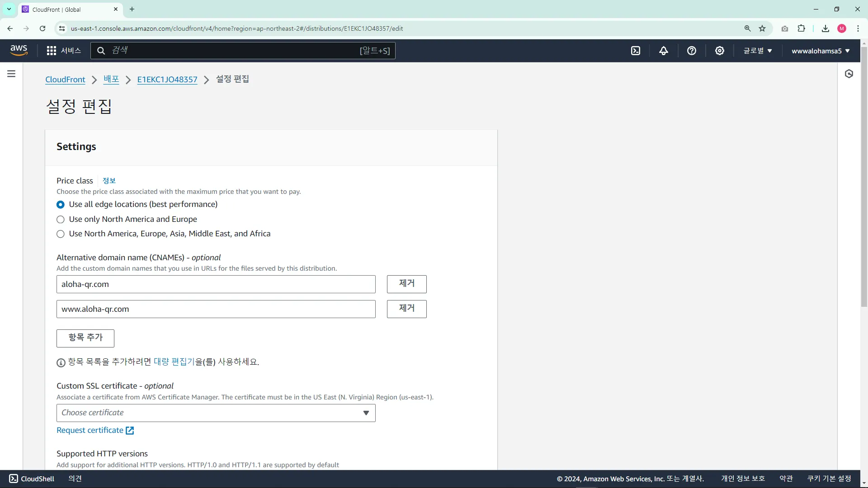Open the notifications bell

[x=663, y=51]
